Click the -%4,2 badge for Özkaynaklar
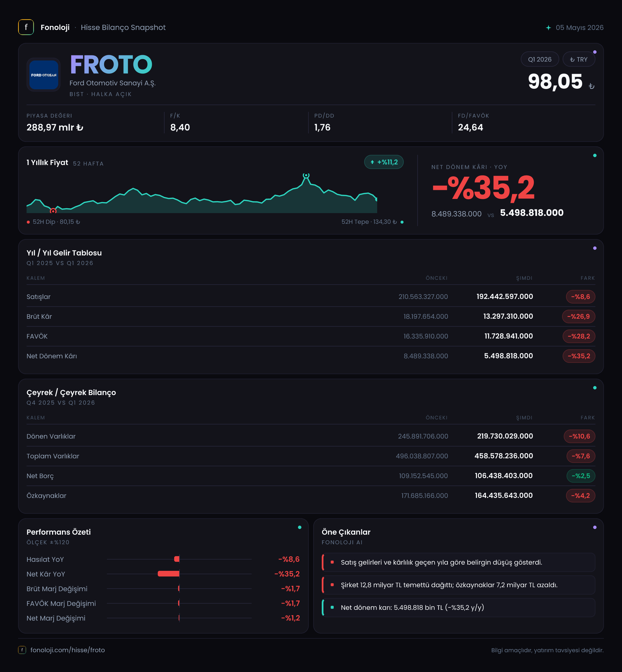Screen dimensions: 622x672 point(580,496)
